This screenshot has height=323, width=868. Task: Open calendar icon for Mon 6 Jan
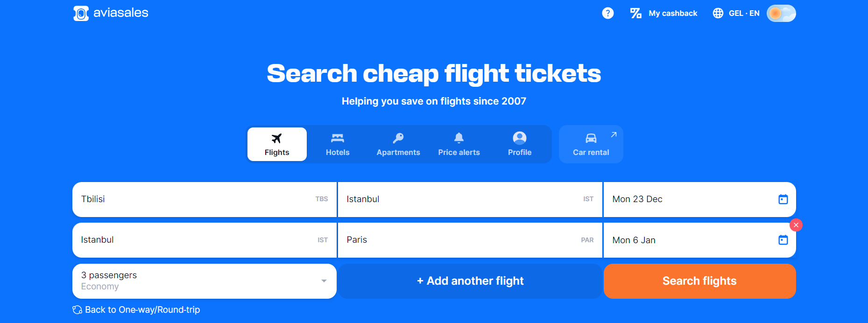tap(783, 240)
